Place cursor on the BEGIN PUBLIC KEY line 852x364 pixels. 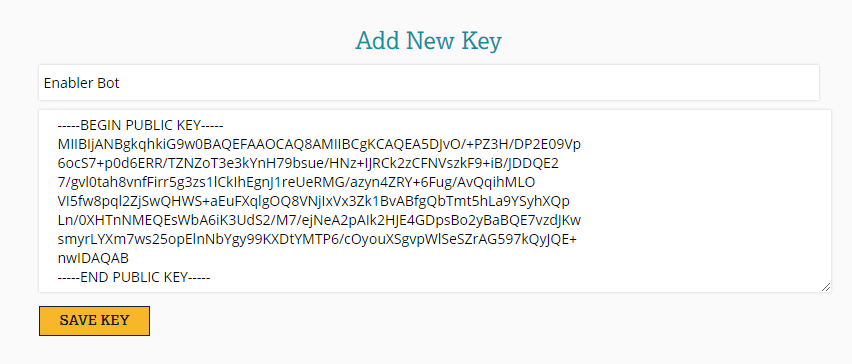tap(140, 125)
